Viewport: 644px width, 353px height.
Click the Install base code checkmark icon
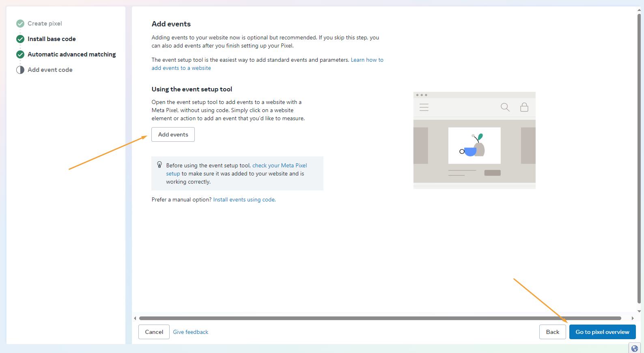pos(20,39)
